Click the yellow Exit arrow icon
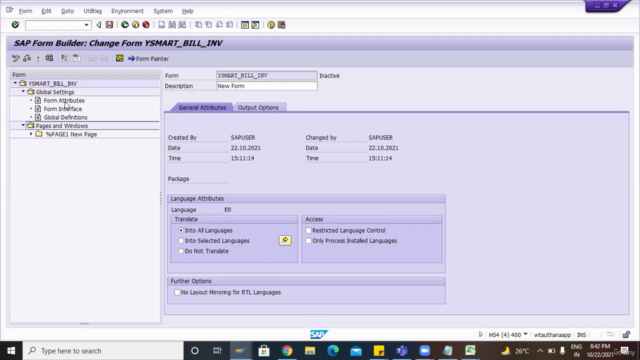The image size is (640, 360). click(x=136, y=25)
